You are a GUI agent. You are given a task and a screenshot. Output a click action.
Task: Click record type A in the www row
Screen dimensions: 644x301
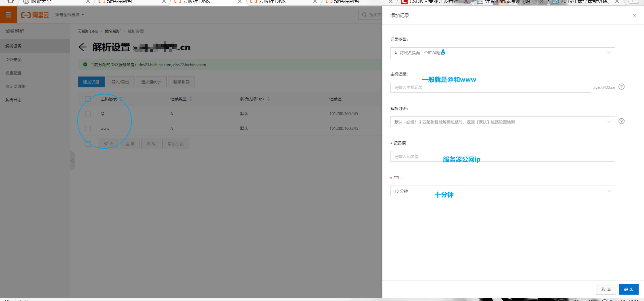click(x=172, y=129)
